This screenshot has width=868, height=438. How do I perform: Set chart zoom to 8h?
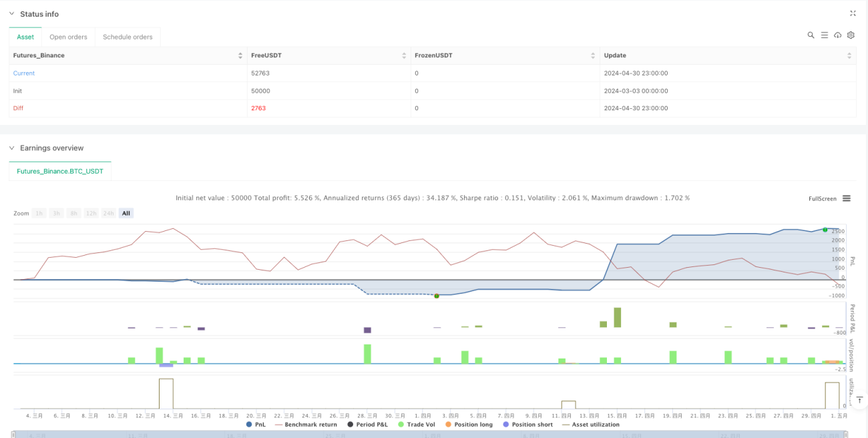pyautogui.click(x=74, y=213)
